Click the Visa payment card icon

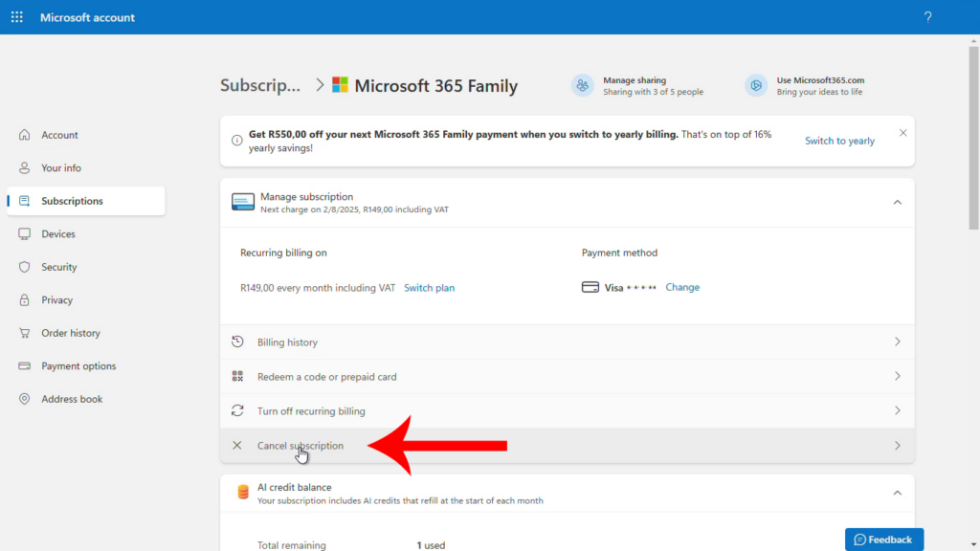(592, 287)
